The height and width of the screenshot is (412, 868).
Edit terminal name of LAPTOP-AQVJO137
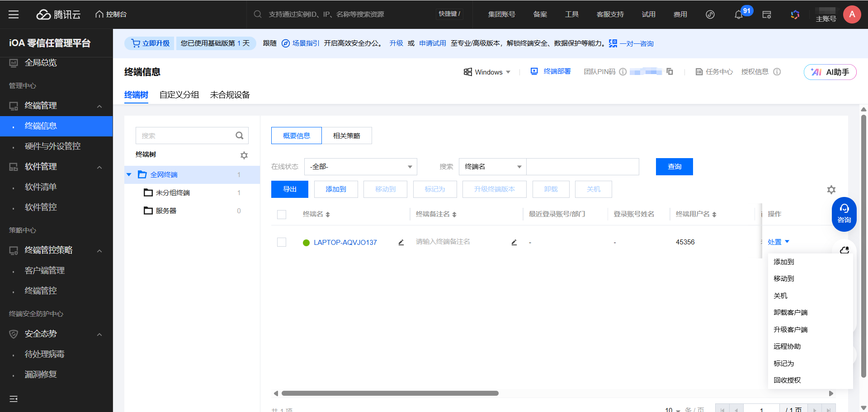point(401,243)
